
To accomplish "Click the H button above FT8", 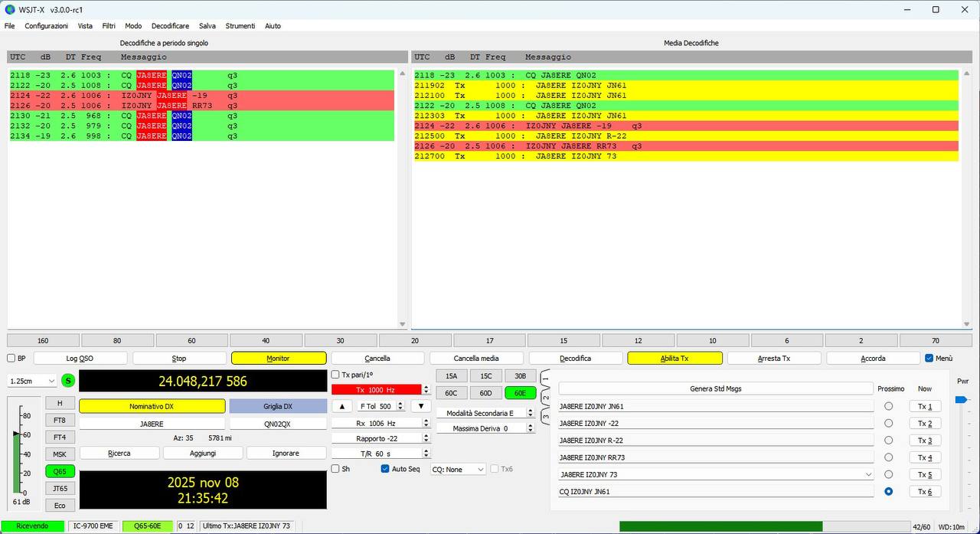I will pos(60,402).
